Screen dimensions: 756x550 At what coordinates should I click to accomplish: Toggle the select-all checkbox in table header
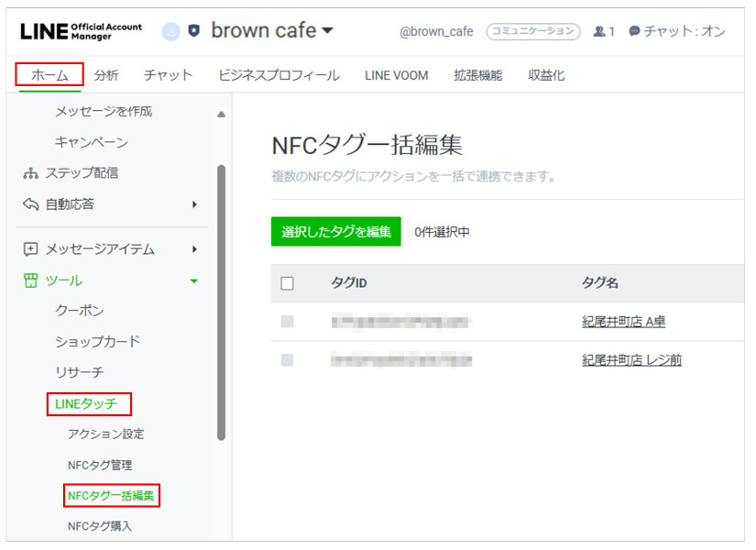[x=287, y=283]
